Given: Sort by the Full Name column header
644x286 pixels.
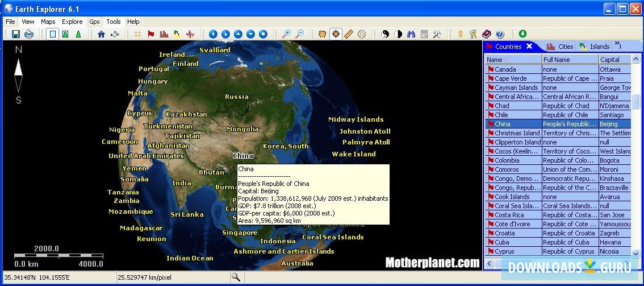Looking at the screenshot, I should click(x=571, y=60).
